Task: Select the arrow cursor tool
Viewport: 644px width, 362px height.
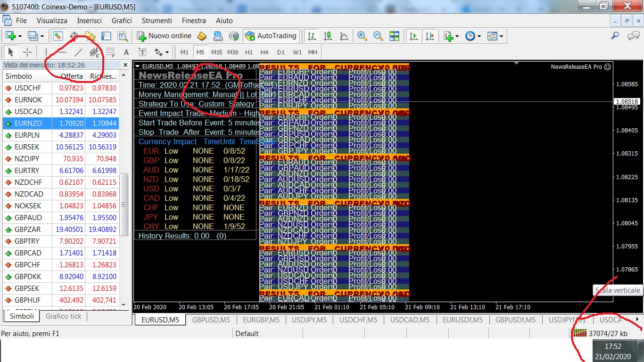Action: 11,52
